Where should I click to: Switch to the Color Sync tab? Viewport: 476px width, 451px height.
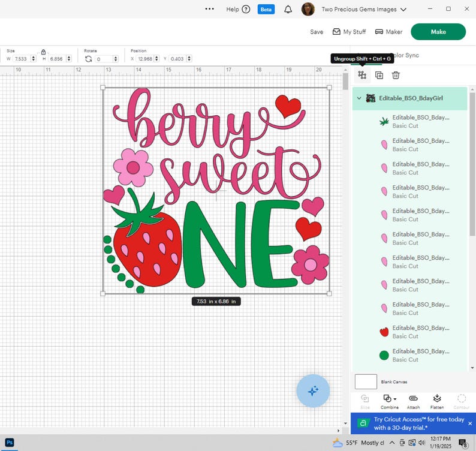click(406, 55)
